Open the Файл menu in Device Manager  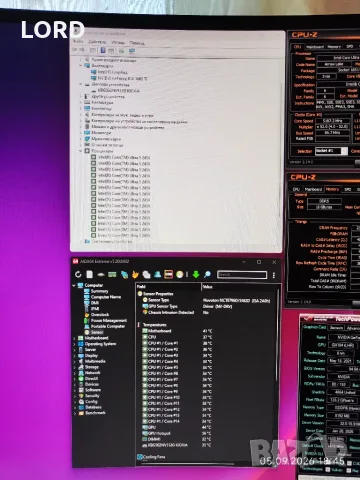click(78, 41)
